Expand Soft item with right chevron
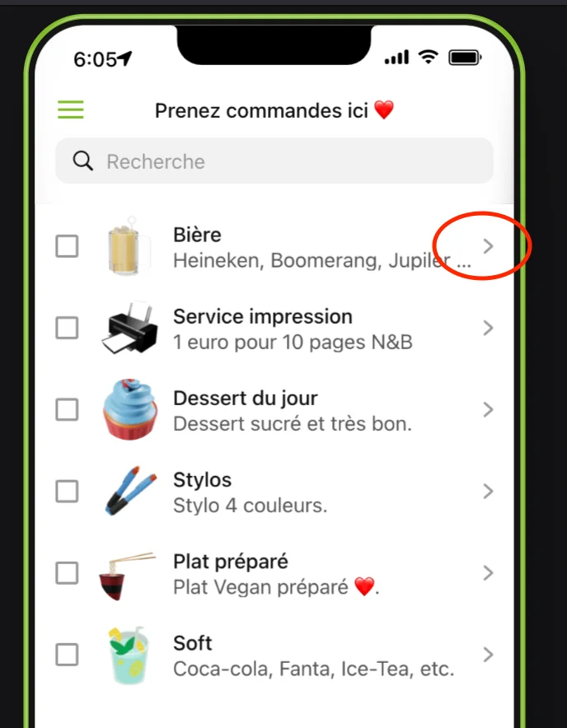Image resolution: width=567 pixels, height=728 pixels. [488, 655]
